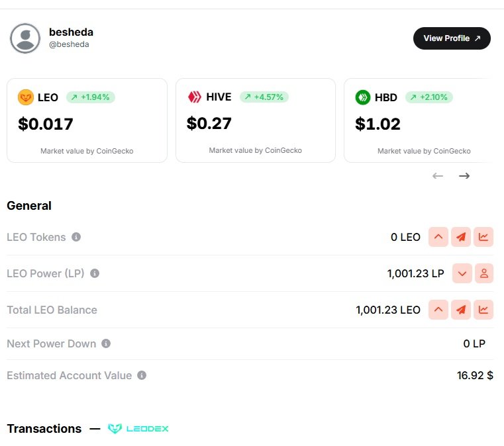Image resolution: width=504 pixels, height=446 pixels.
Task: Click the besheda profile avatar
Action: (25, 38)
